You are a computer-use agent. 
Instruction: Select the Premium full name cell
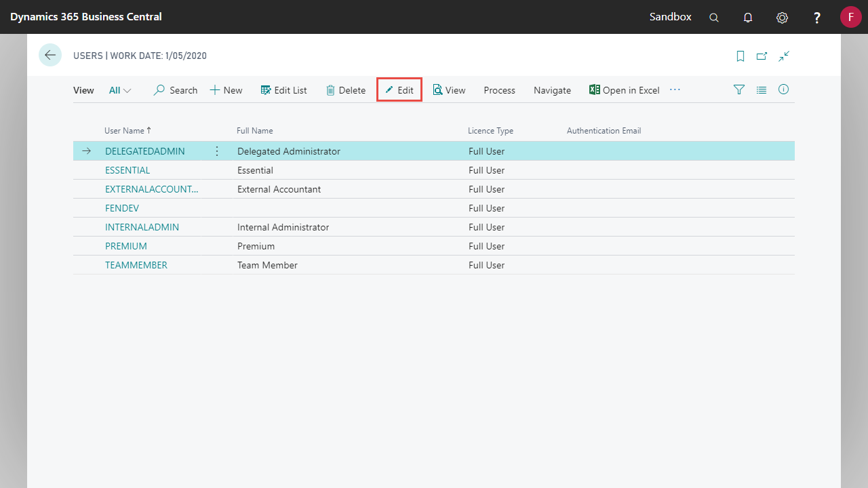tap(256, 246)
